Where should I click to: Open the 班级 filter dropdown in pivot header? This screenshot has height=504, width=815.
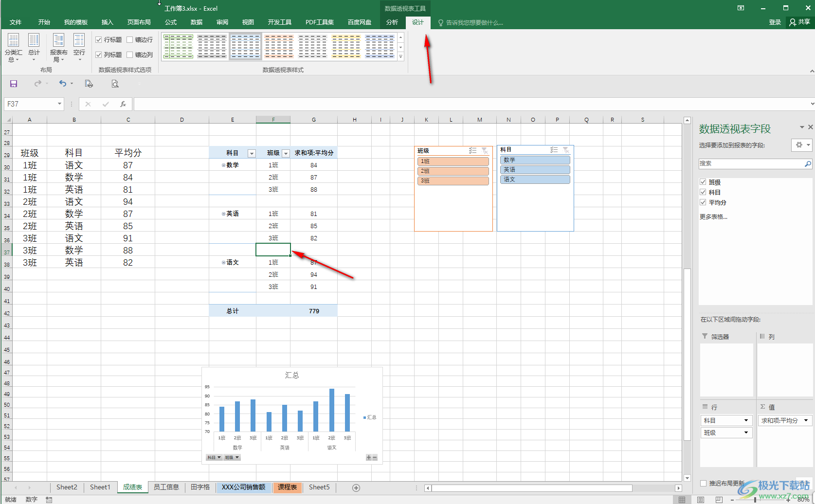[x=286, y=153]
